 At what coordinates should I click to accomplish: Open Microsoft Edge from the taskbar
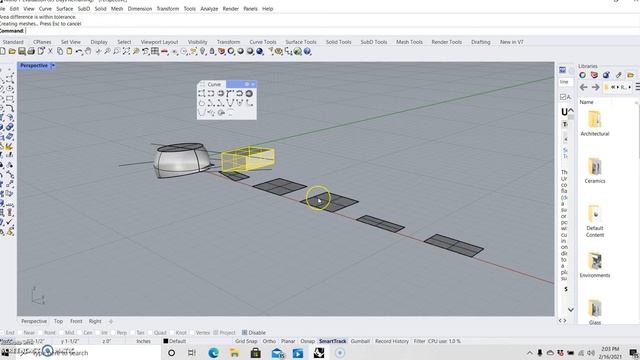tap(213, 353)
